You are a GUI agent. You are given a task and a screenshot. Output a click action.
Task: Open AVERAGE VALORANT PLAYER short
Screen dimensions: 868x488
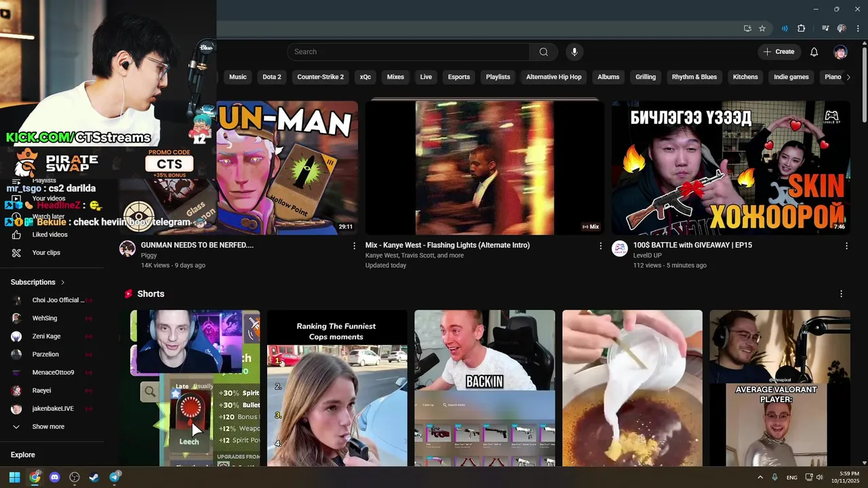780,388
